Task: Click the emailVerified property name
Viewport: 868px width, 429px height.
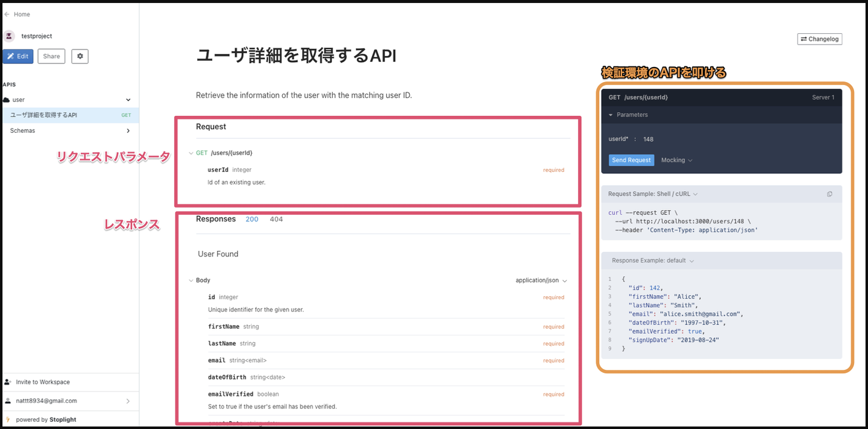Action: (x=231, y=394)
